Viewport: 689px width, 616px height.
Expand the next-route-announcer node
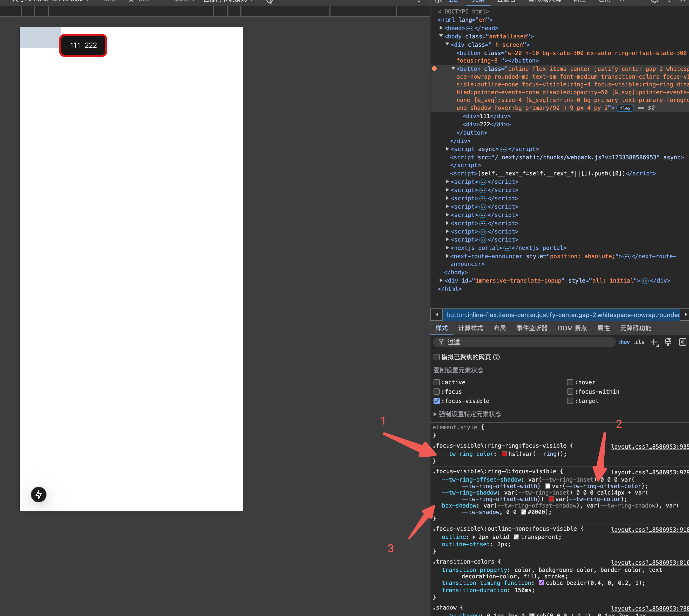(447, 256)
